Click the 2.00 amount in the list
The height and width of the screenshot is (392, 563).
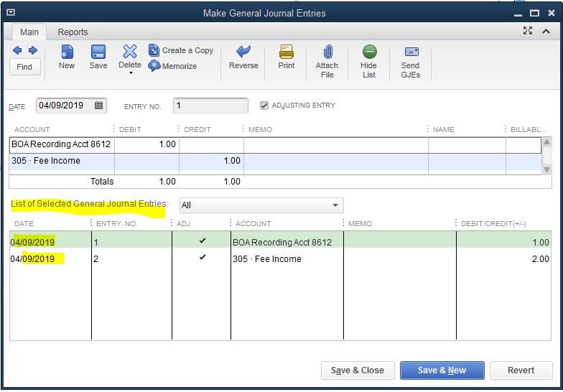(x=540, y=258)
